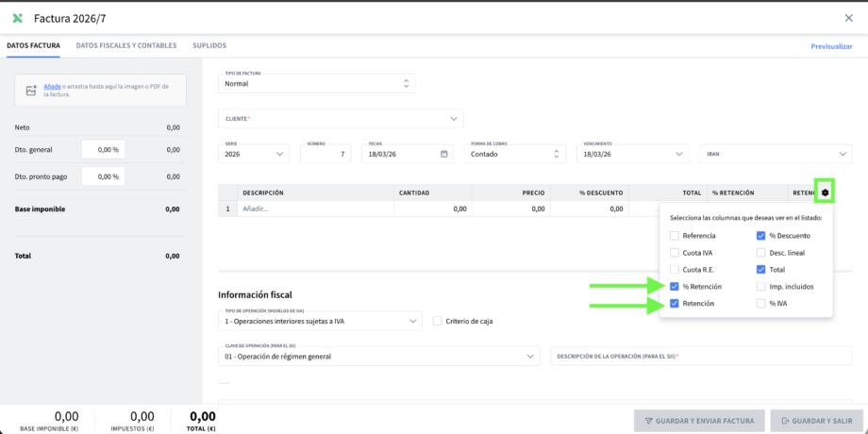868x434 pixels.
Task: Uncheck the Retención column checkbox
Action: [674, 303]
